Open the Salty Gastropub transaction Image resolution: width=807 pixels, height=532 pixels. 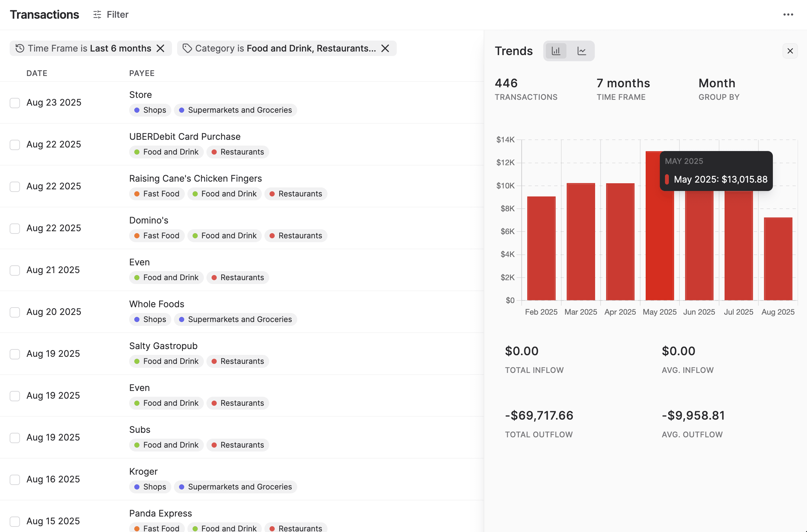point(163,346)
